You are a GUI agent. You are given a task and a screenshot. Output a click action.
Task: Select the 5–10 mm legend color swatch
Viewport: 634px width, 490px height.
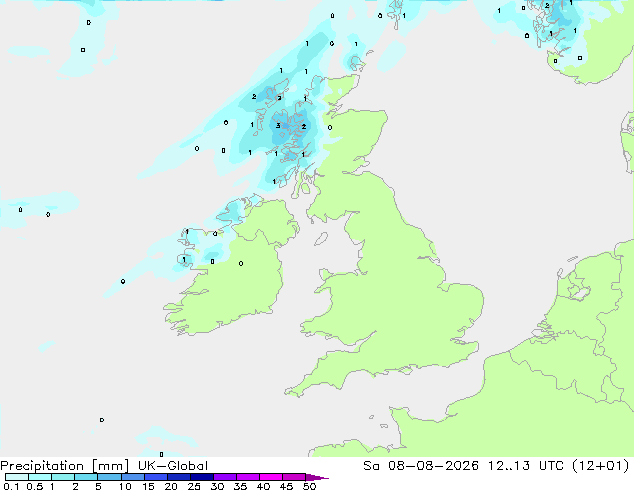tap(109, 477)
